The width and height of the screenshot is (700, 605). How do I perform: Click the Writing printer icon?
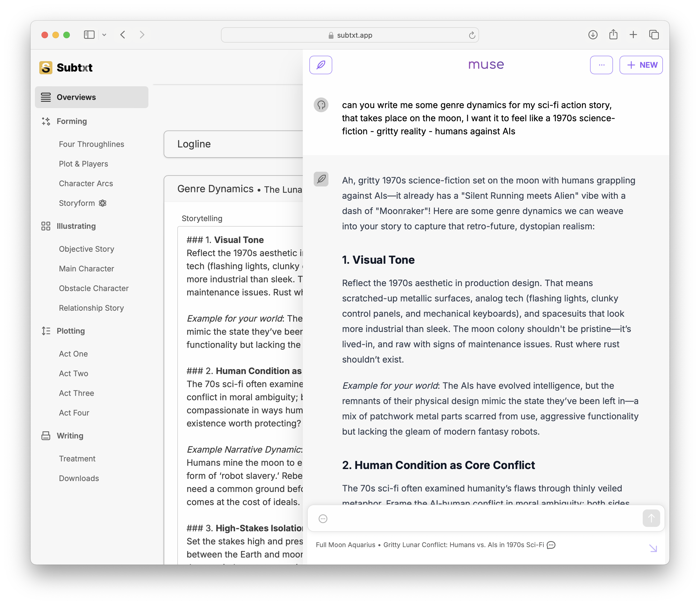46,435
